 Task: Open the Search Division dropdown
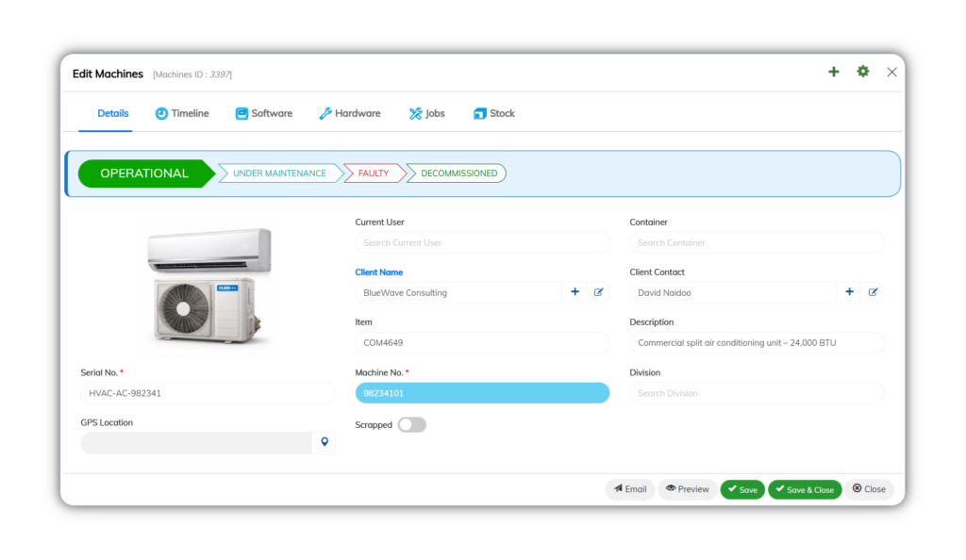click(x=757, y=393)
